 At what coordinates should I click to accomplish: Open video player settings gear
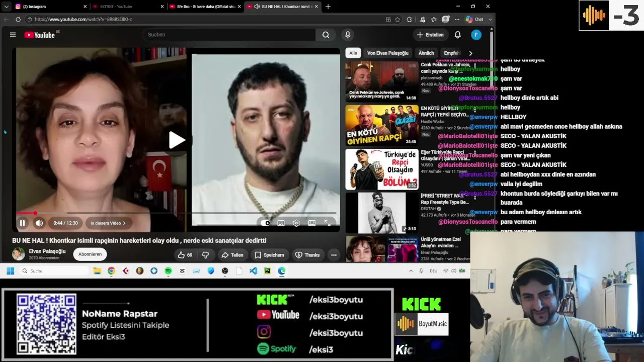click(296, 223)
